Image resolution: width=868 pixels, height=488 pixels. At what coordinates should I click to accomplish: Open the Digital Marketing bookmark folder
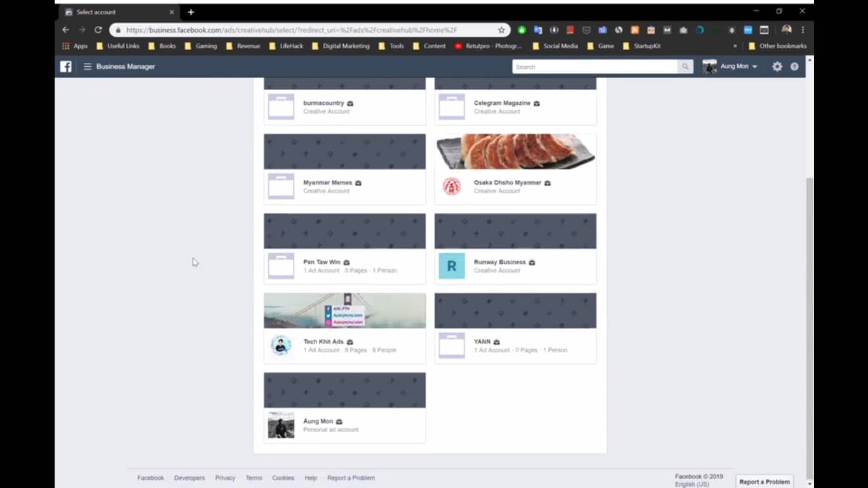point(341,46)
